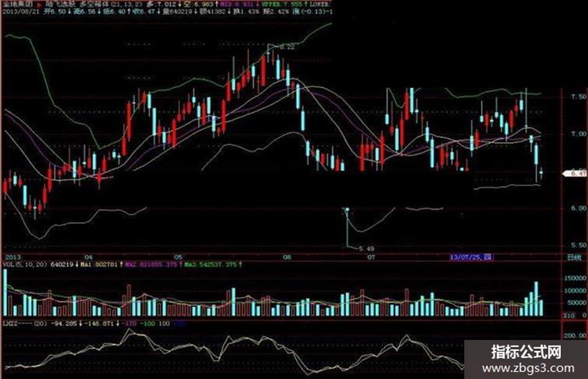588x379 pixels.
Task: Click the MA1:802781 volume average
Action: pyautogui.click(x=100, y=264)
